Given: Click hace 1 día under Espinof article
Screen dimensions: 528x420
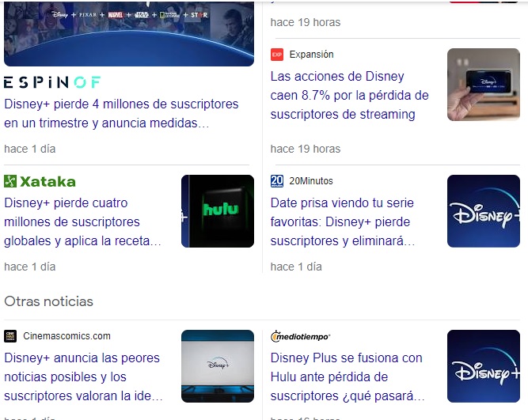Looking at the screenshot, I should 29,149.
